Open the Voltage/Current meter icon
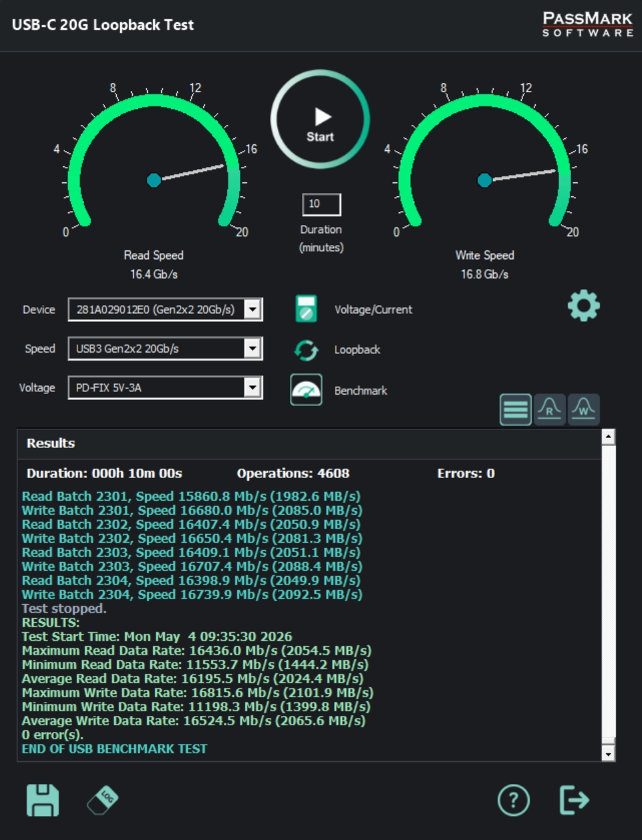The height and width of the screenshot is (840, 642). pos(306,309)
